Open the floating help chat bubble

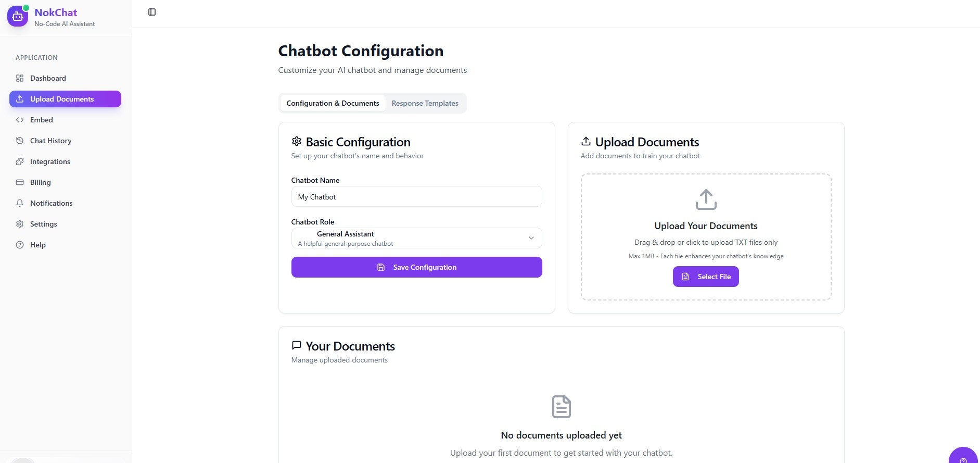click(x=963, y=457)
